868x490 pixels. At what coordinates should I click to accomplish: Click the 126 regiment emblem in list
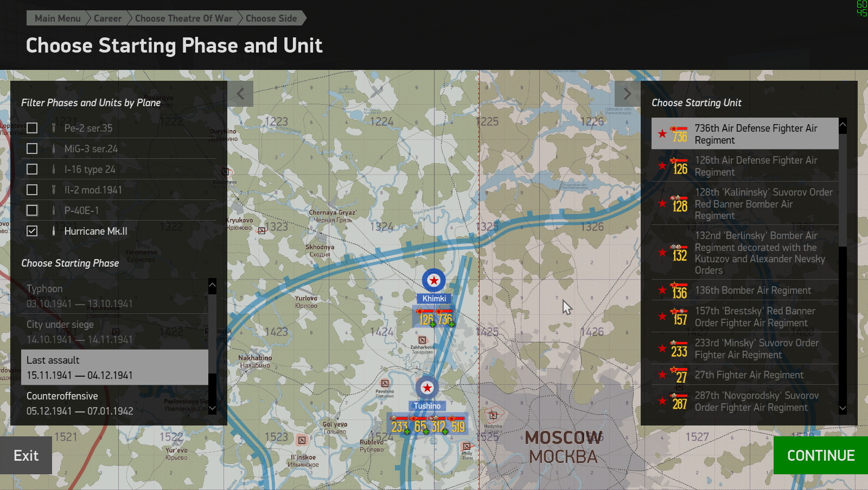pyautogui.click(x=679, y=166)
